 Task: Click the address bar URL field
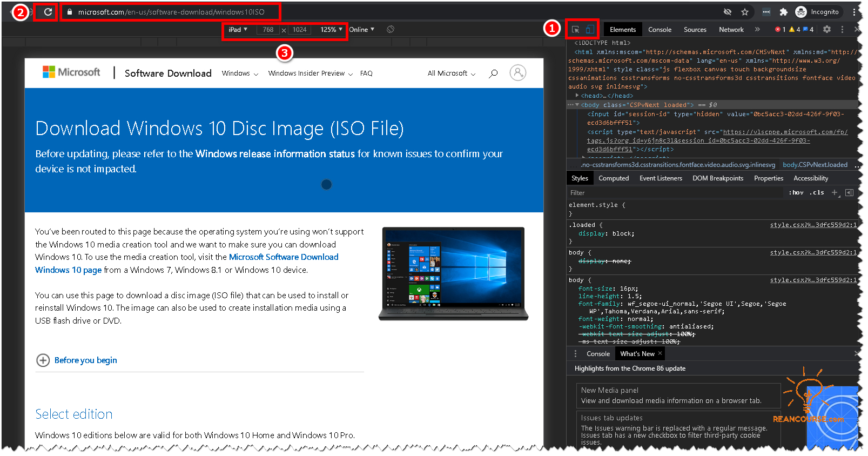pyautogui.click(x=171, y=12)
